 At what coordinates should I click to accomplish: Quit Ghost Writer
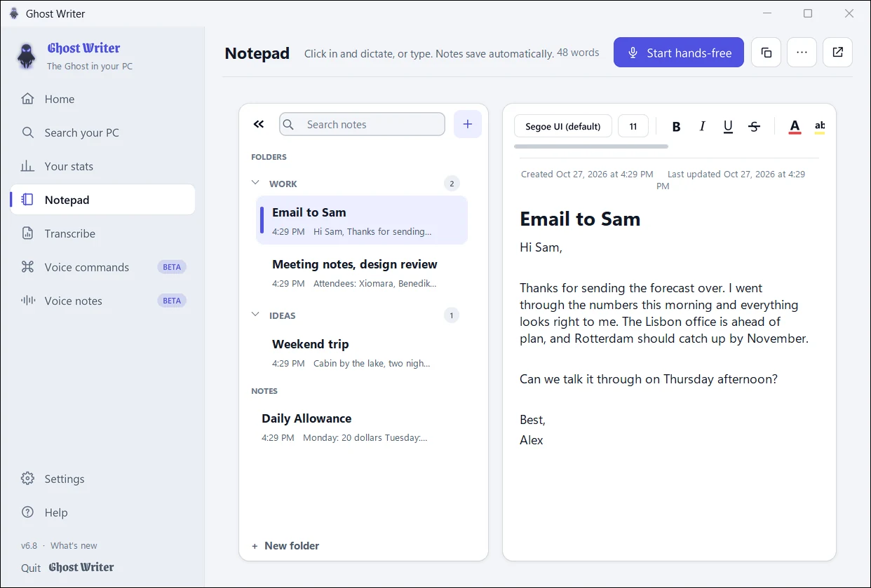(x=67, y=568)
